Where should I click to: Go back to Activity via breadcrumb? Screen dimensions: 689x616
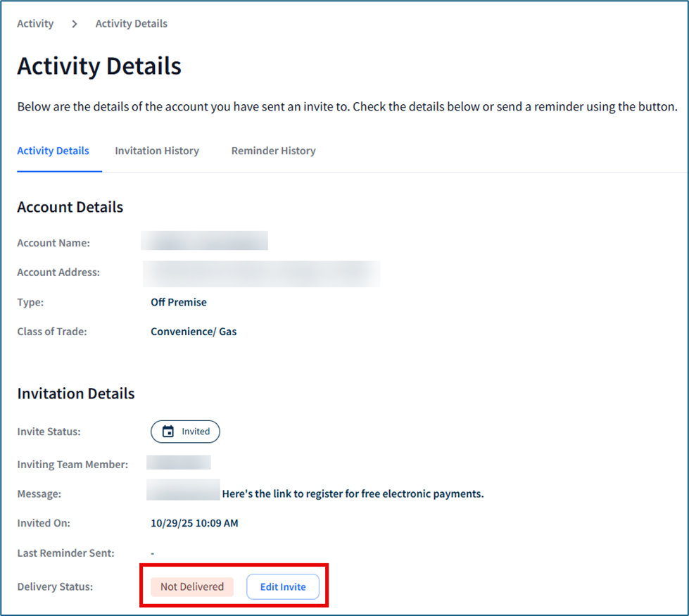(35, 24)
